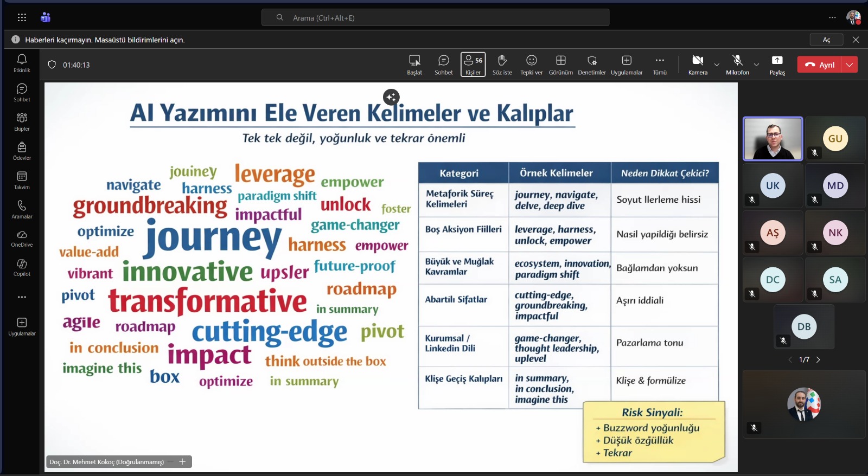Open the Sohbet chat panel in meeting toolbar

443,65
